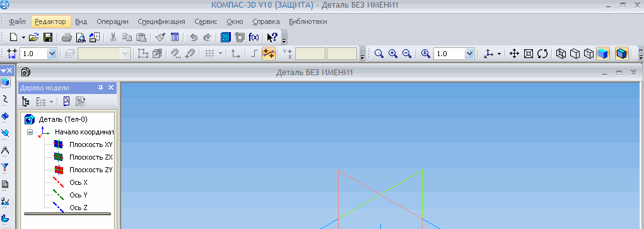Open the Редактор menu
This screenshot has height=229, width=644.
(50, 21)
